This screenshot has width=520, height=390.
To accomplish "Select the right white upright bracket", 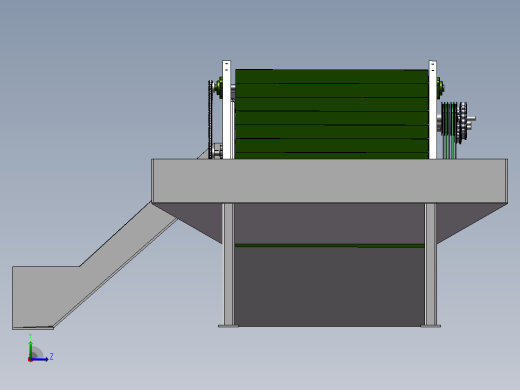I will point(432,110).
